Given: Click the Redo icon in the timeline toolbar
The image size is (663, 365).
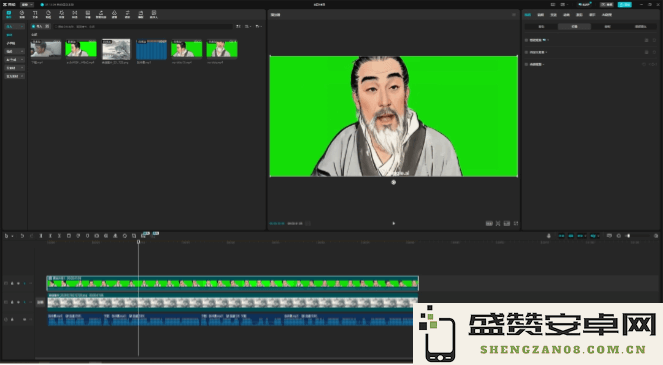Looking at the screenshot, I should (32, 236).
